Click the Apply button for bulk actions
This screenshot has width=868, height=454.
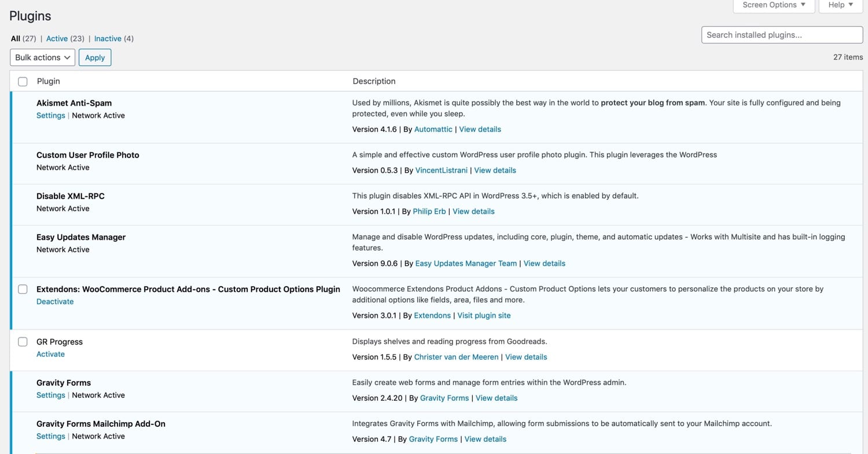tap(94, 57)
